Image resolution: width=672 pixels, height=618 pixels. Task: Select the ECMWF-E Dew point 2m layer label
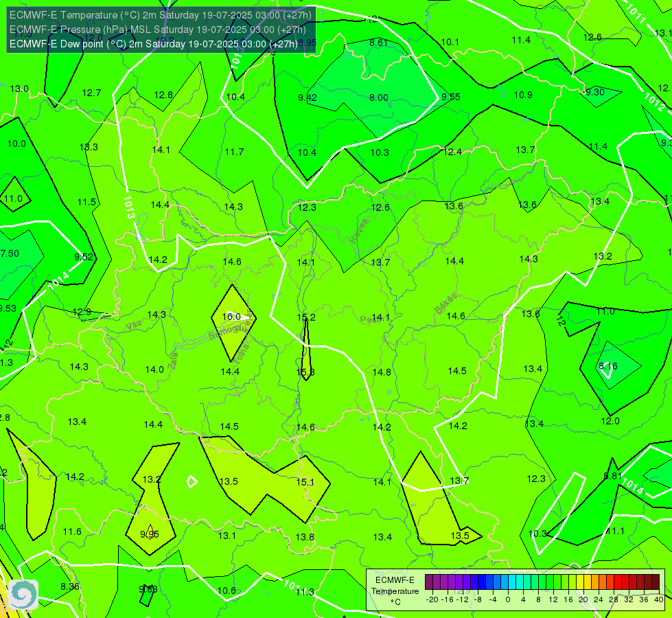point(154,44)
